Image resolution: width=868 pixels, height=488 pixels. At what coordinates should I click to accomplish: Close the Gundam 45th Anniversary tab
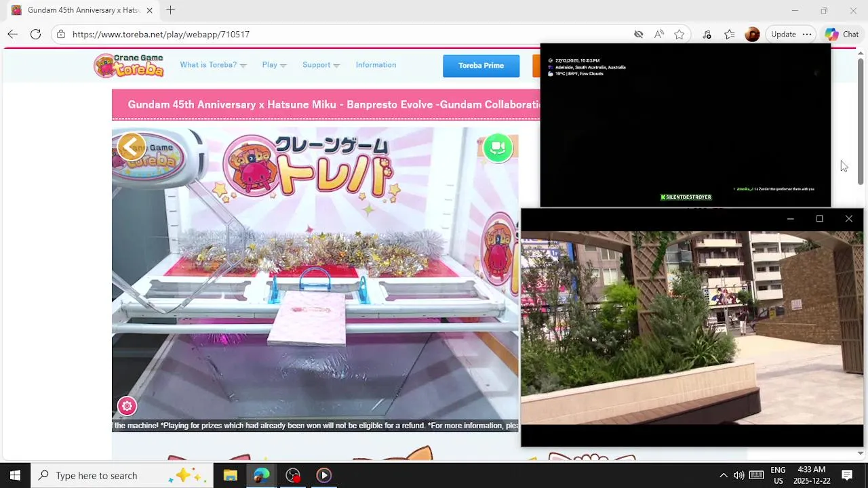pyautogui.click(x=149, y=10)
